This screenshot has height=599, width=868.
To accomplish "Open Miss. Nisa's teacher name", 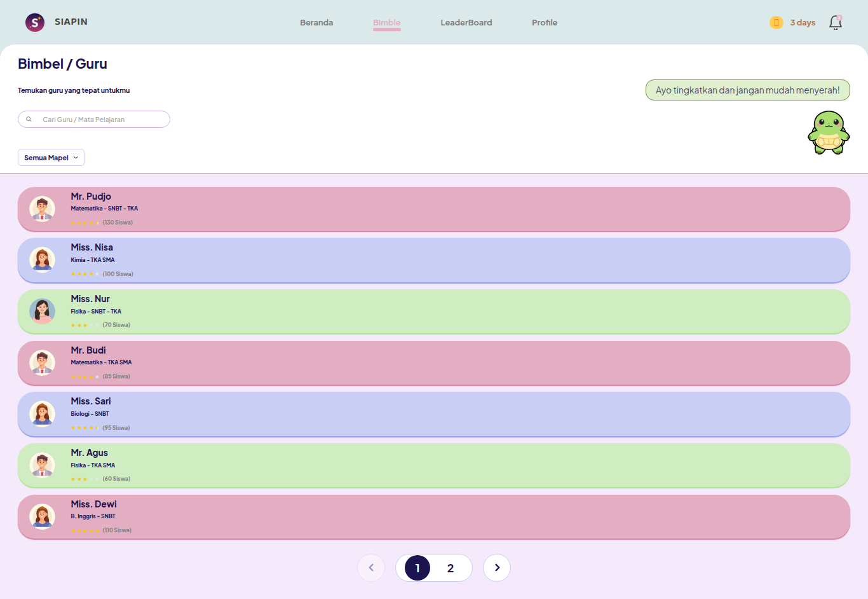I will 92,247.
